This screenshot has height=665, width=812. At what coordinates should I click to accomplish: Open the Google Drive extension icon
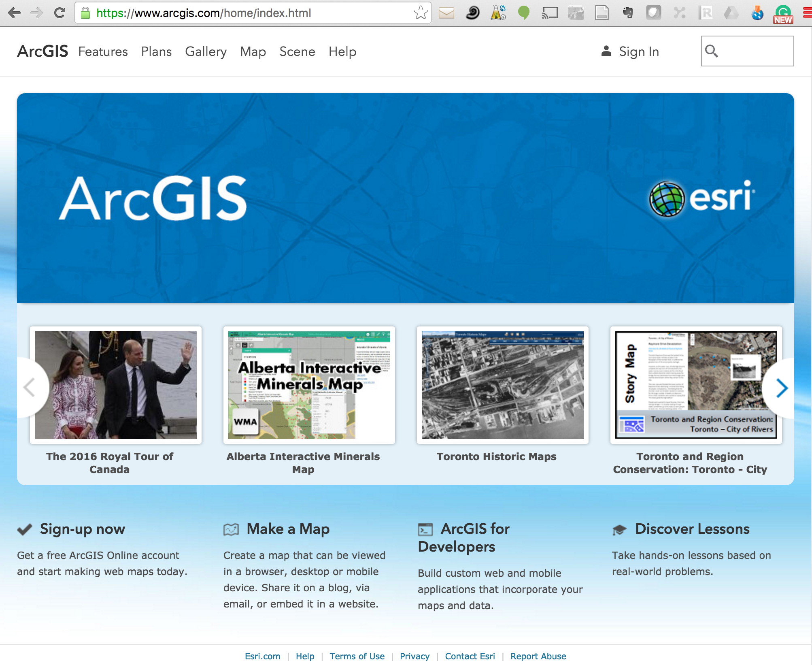731,13
